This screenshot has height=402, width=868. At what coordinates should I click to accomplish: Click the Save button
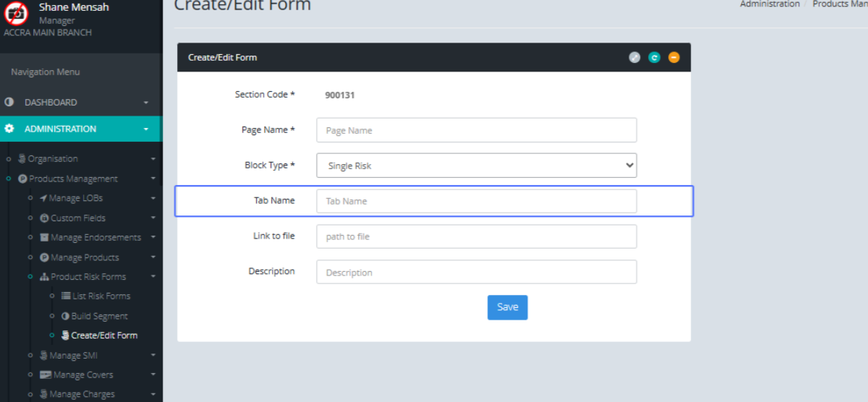point(507,307)
